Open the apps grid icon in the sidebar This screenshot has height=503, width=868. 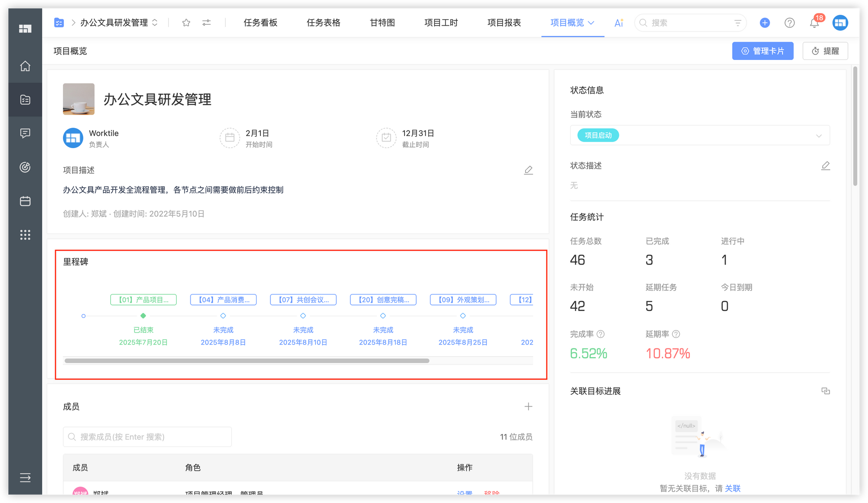(x=25, y=235)
